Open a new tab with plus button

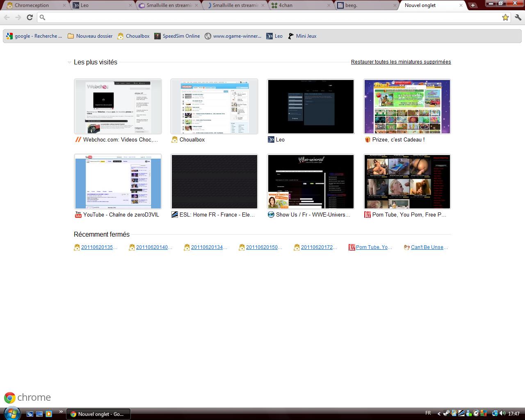pos(473,5)
